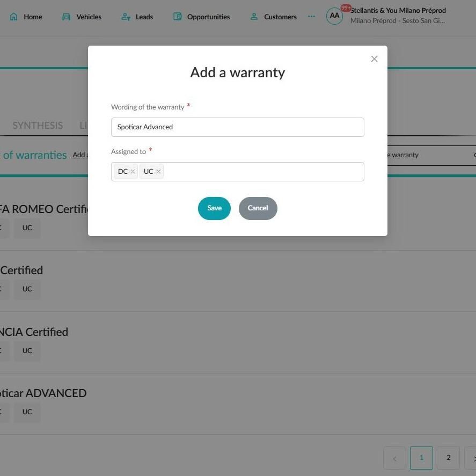This screenshot has width=476, height=476.
Task: Open the Opportunities menu item
Action: 208,17
